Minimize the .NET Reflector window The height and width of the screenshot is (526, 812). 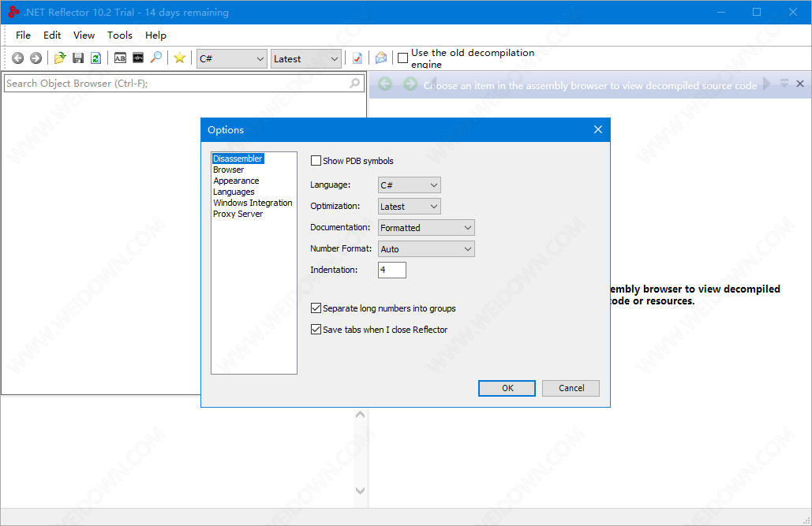coord(721,12)
